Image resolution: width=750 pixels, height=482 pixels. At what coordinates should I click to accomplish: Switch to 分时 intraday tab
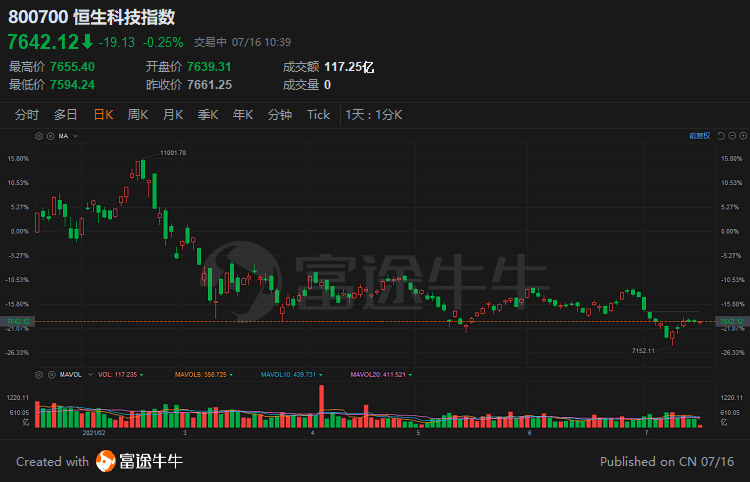27,115
